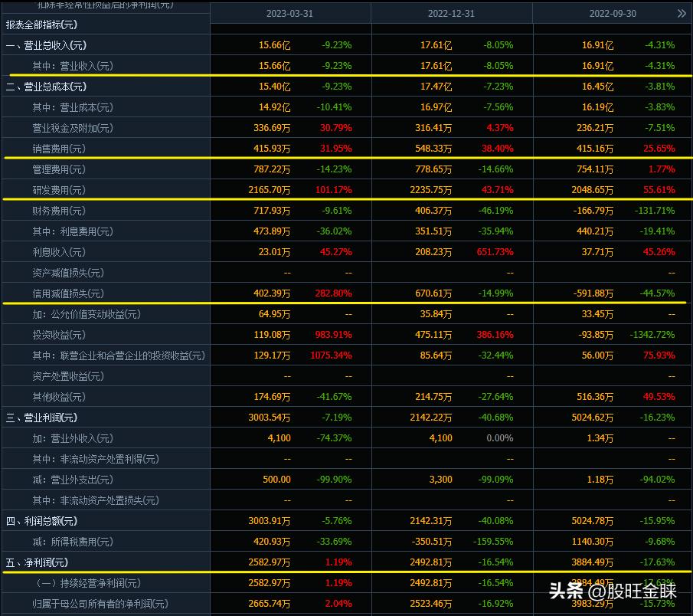Click the 548.33万 sales expense value

point(433,149)
